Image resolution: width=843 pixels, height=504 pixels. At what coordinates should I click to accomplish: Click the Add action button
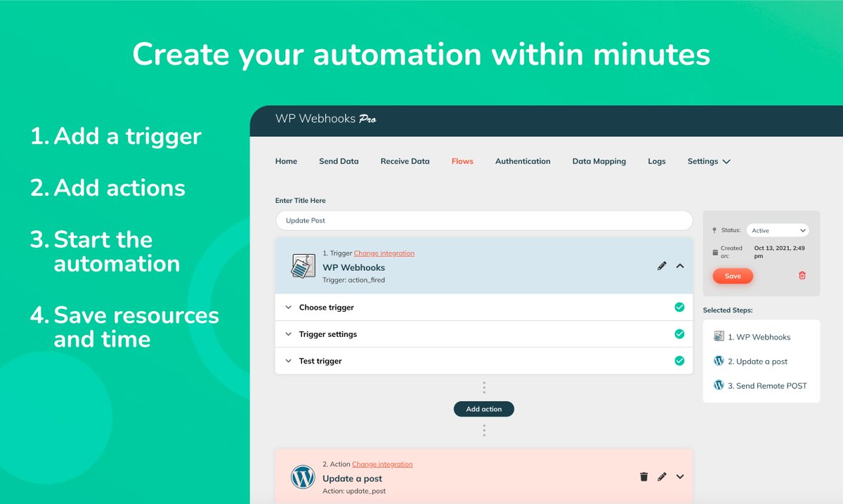(x=484, y=409)
